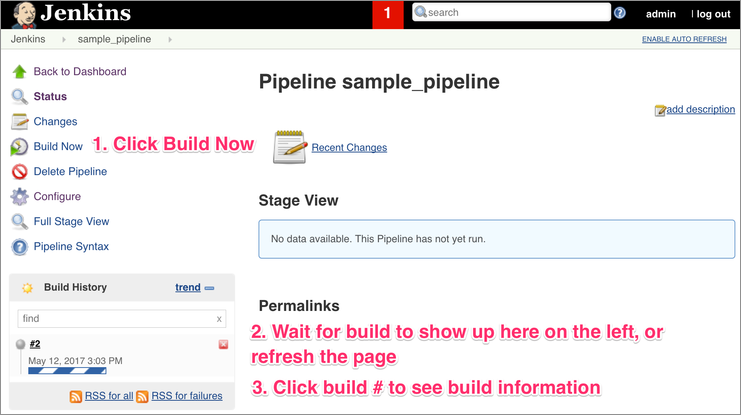Open the build trend link
Image resolution: width=741 pixels, height=415 pixels.
(188, 287)
